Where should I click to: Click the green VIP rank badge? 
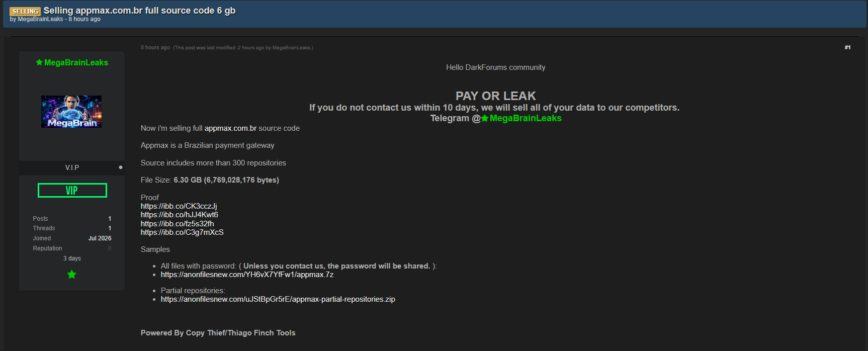point(72,191)
